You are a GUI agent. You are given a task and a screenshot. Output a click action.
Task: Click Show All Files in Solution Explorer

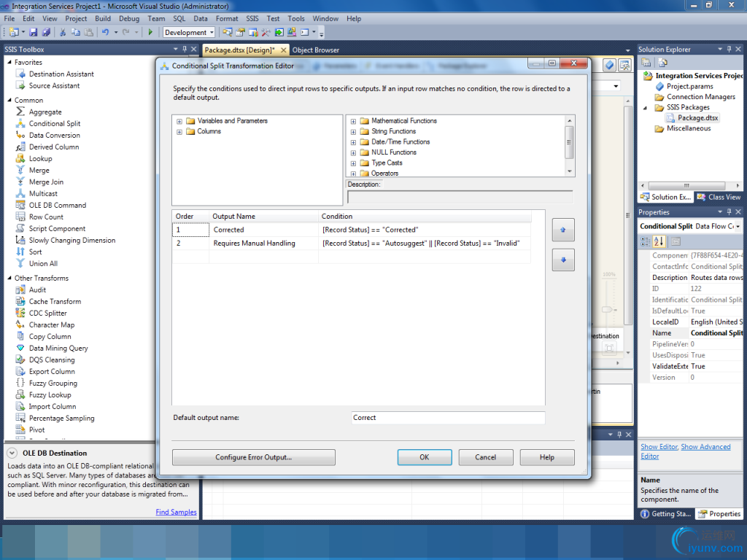point(662,63)
